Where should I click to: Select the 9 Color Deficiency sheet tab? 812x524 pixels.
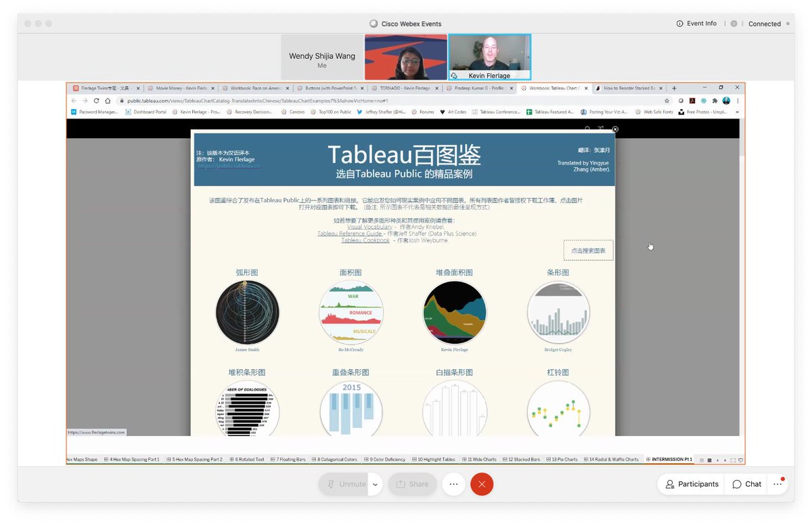tap(384, 459)
